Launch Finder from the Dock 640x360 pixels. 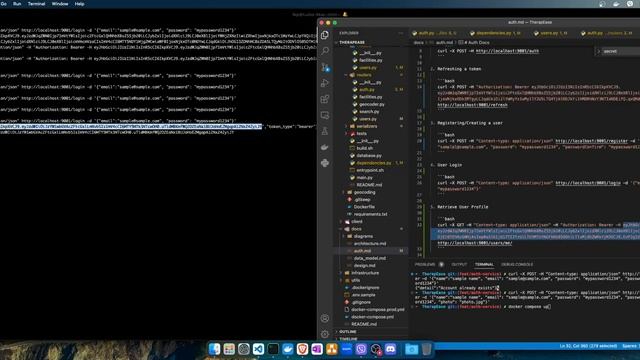click(x=214, y=349)
